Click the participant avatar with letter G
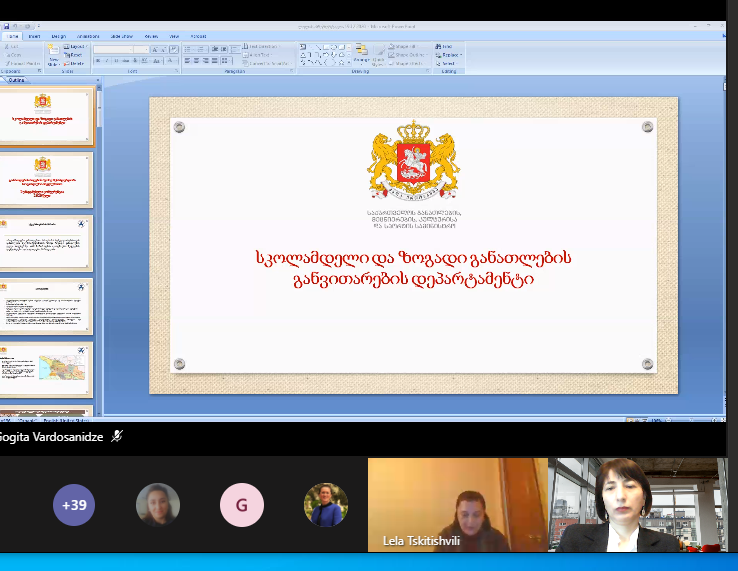The image size is (738, 571). [x=242, y=505]
